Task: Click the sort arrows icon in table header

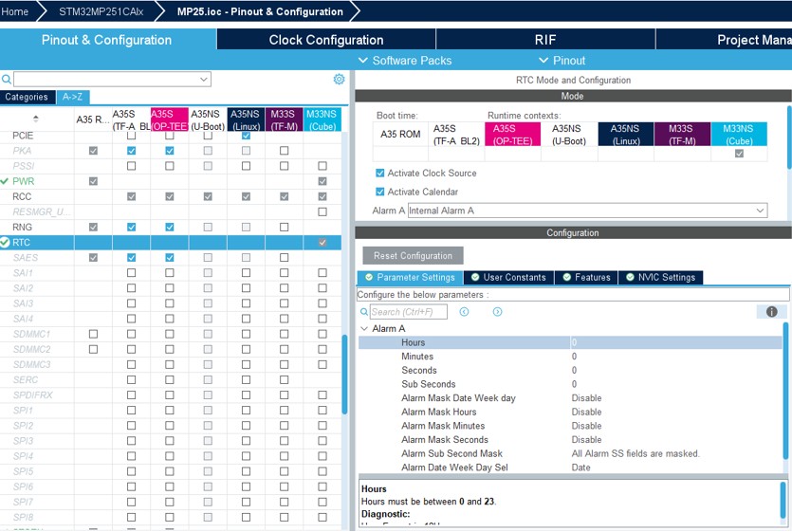Action: point(35,119)
